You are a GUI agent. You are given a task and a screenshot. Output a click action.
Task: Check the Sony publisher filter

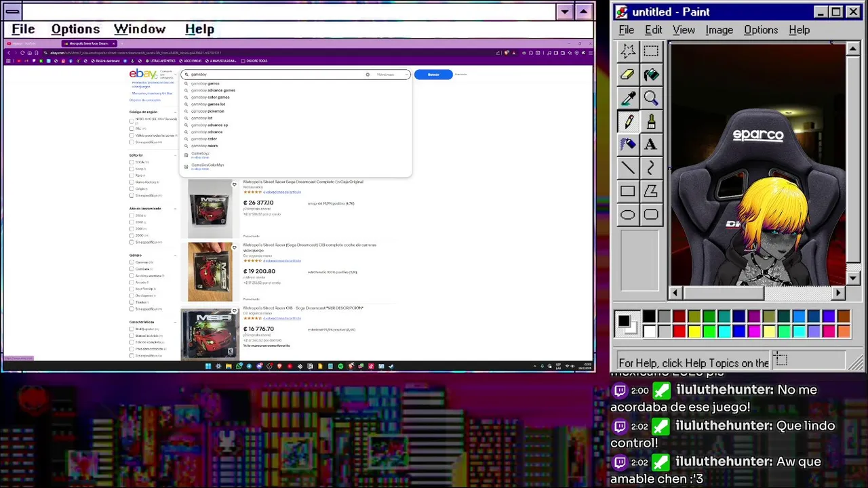pyautogui.click(x=132, y=169)
